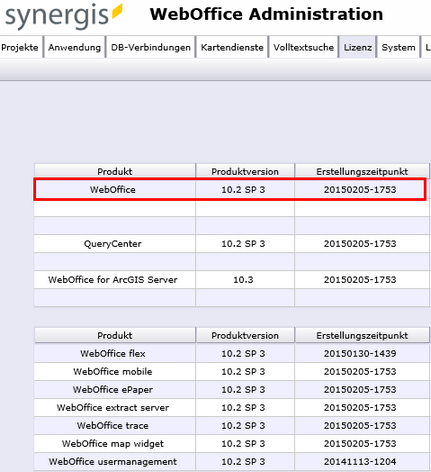Go to the Volltextsuche tab
Image resolution: width=431 pixels, height=472 pixels.
pos(303,47)
